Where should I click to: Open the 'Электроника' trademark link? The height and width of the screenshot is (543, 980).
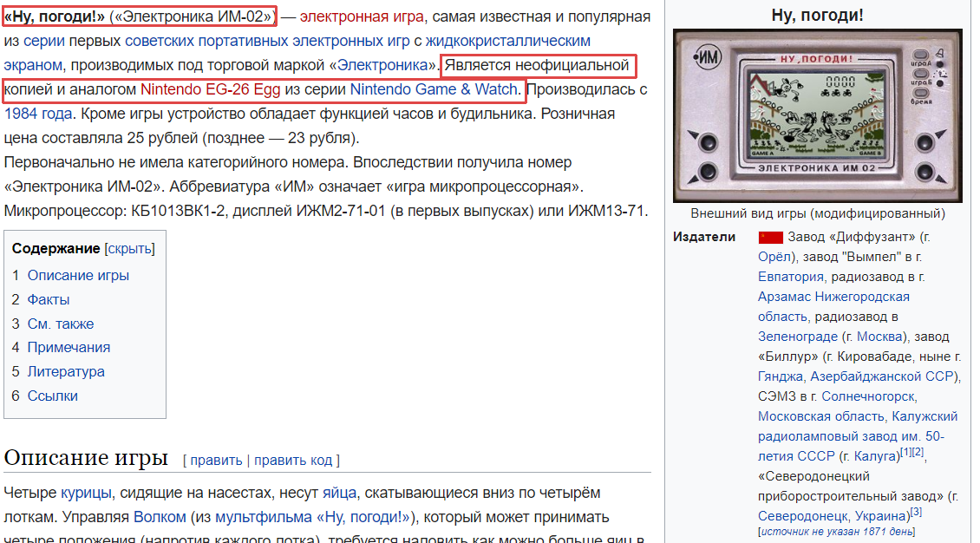click(x=382, y=65)
